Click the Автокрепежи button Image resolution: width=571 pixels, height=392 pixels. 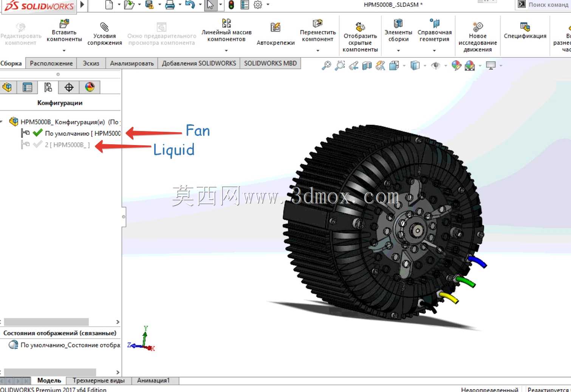point(275,34)
